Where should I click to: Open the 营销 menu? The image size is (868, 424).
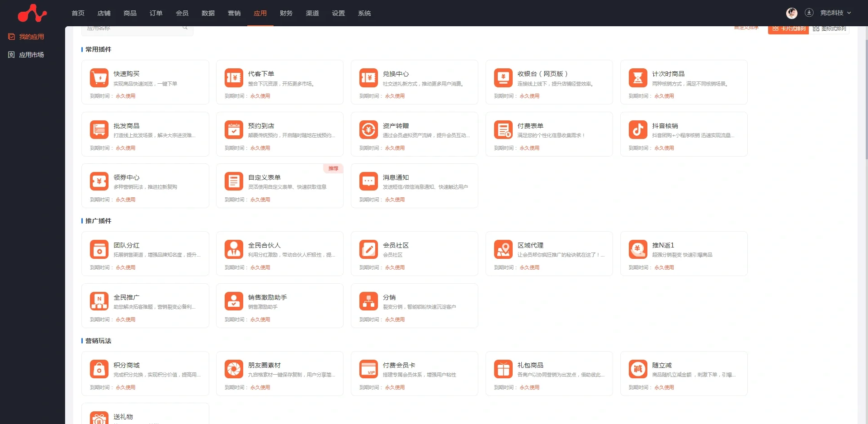tap(234, 13)
